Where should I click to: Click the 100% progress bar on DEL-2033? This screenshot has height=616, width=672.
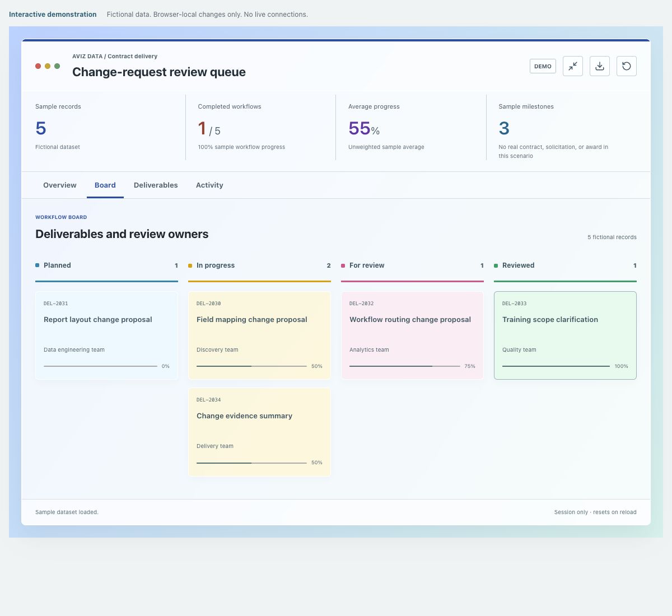coord(556,366)
